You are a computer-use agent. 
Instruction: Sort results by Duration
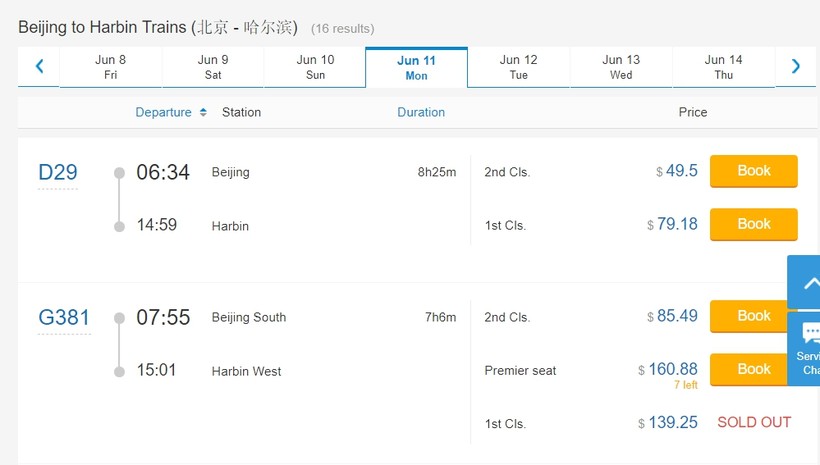tap(421, 113)
